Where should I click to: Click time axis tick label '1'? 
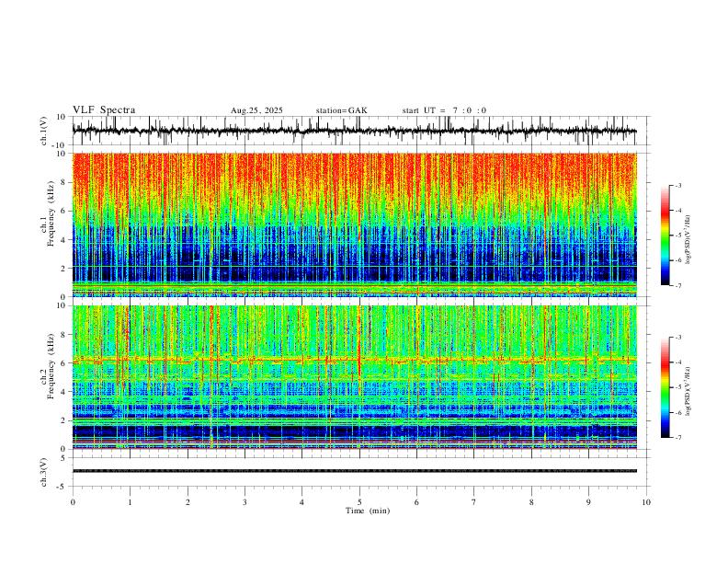[x=130, y=502]
